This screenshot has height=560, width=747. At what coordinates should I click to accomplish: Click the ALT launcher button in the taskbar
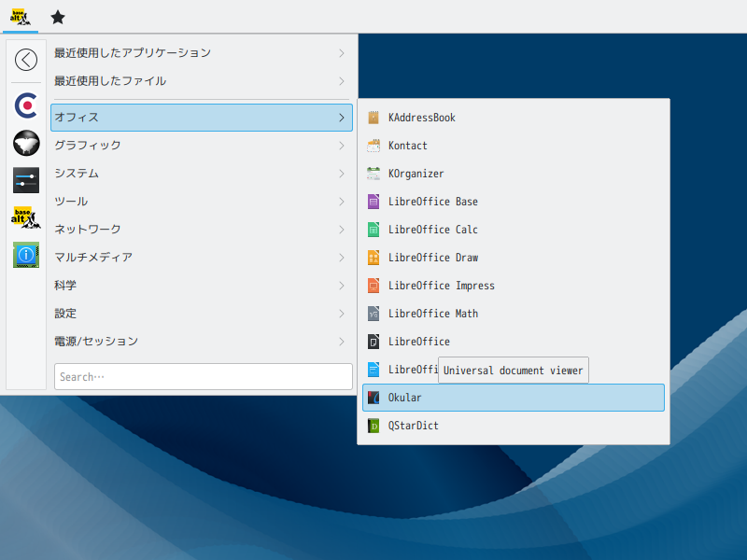pos(20,17)
